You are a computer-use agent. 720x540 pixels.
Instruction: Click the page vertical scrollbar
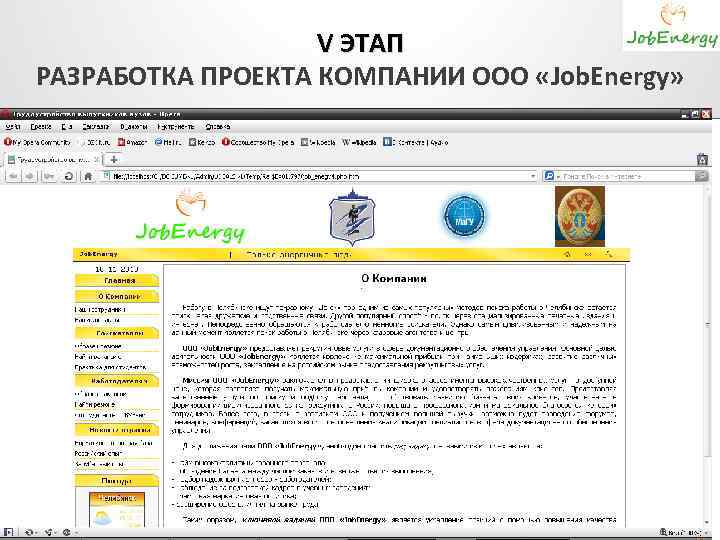(708, 356)
